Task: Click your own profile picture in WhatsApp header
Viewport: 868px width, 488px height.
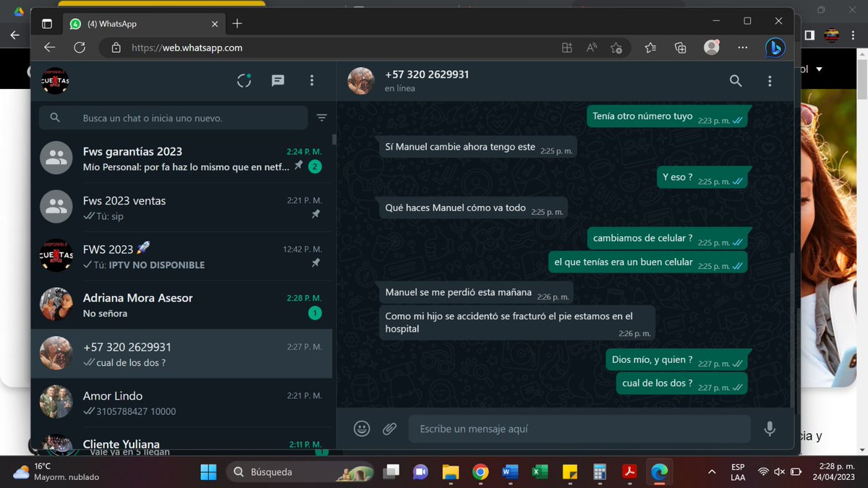Action: [x=55, y=81]
